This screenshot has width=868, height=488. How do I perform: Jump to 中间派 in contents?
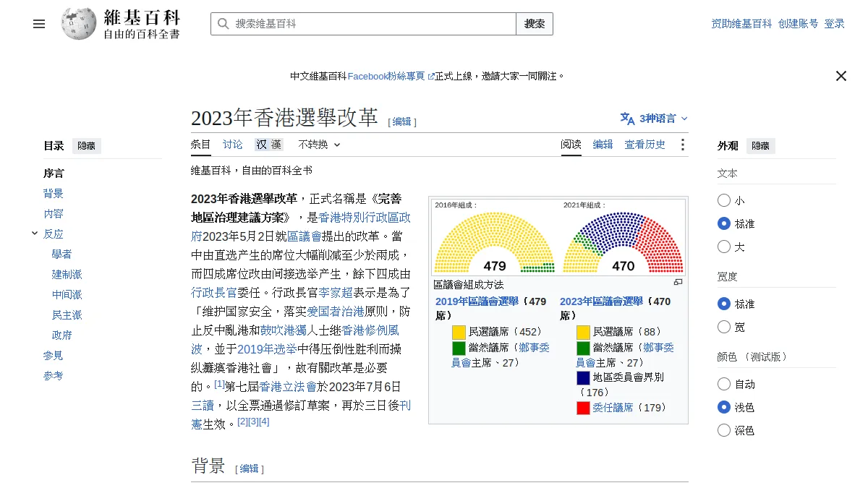(x=67, y=295)
